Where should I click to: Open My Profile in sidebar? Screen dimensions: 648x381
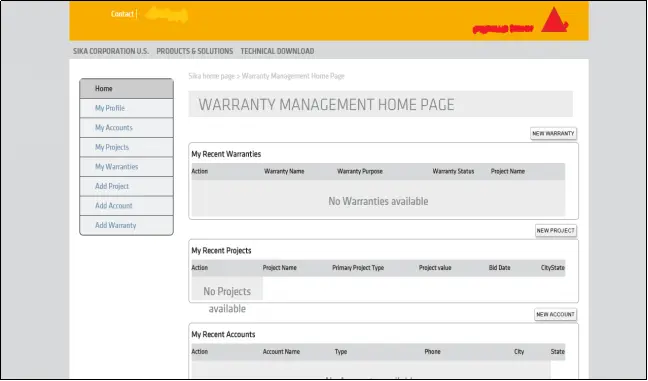(x=126, y=108)
